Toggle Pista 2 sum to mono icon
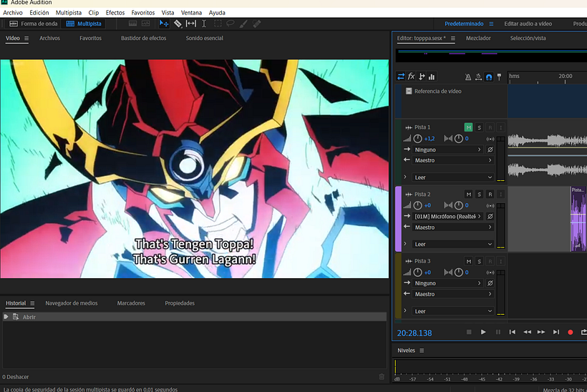Screen dimensions: 587x392 (x=490, y=205)
